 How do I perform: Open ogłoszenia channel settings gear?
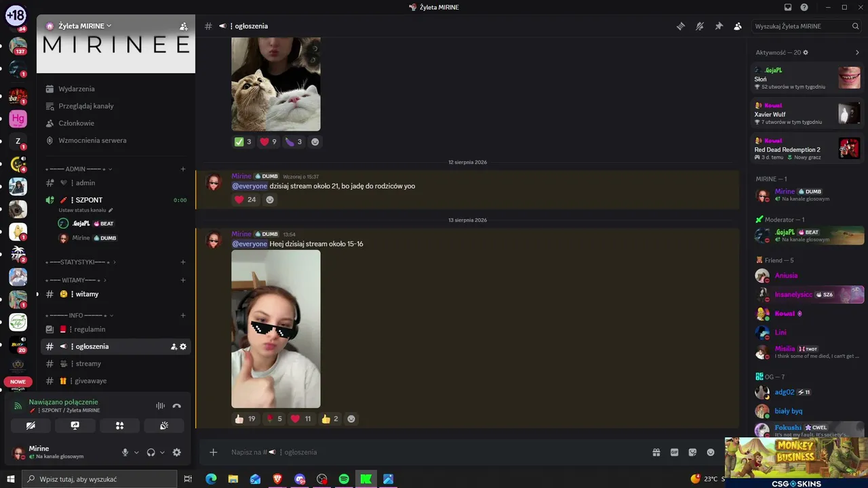pos(183,346)
